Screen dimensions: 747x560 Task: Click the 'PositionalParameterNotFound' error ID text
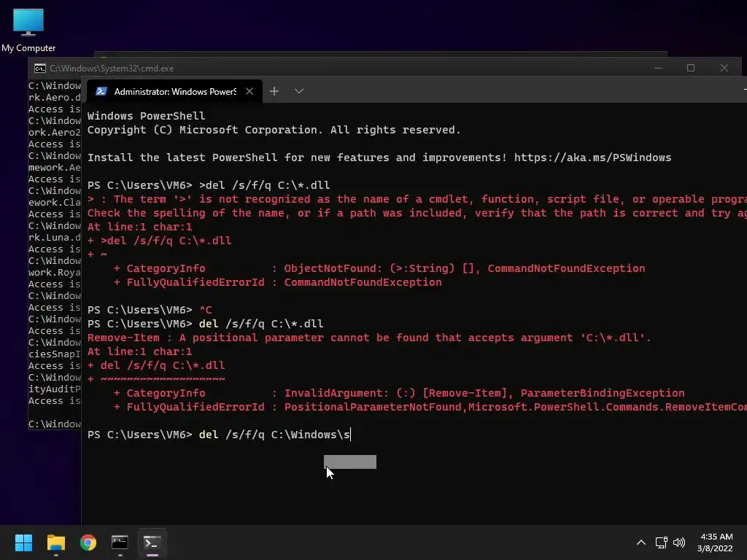pyautogui.click(x=373, y=407)
